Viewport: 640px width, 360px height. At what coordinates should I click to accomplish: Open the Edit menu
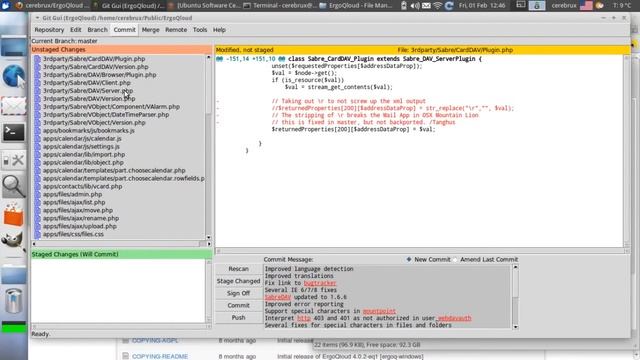click(76, 30)
